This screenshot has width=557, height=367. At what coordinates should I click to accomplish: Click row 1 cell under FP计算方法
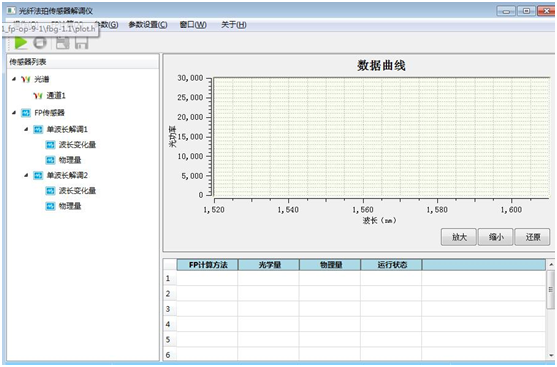[x=207, y=279]
